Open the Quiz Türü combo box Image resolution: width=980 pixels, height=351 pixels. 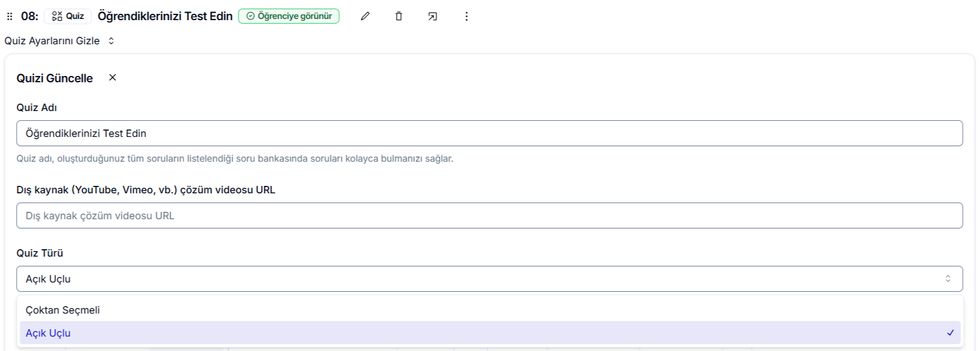[489, 278]
